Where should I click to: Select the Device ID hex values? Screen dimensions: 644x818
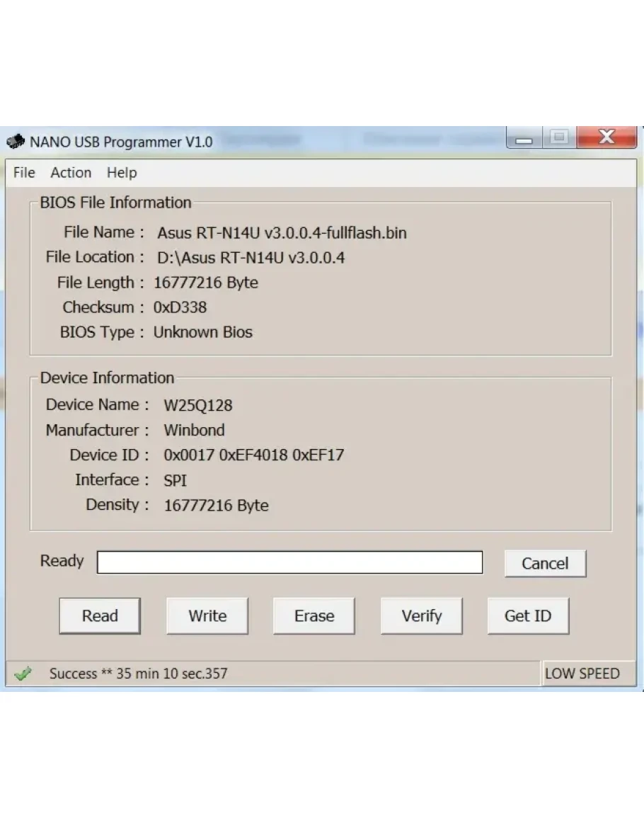click(253, 455)
